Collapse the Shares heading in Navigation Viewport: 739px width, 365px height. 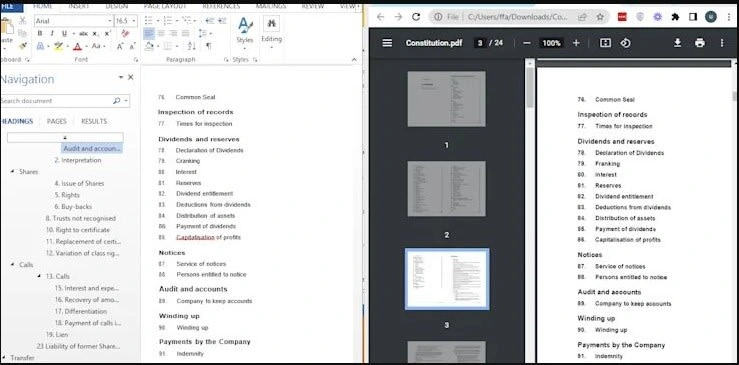pos(12,172)
